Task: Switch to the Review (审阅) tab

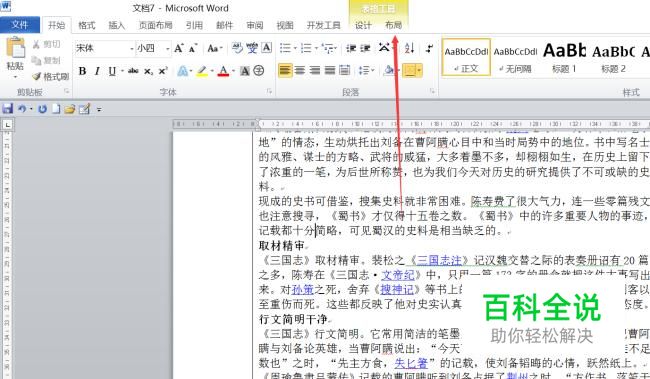Action: coord(255,25)
